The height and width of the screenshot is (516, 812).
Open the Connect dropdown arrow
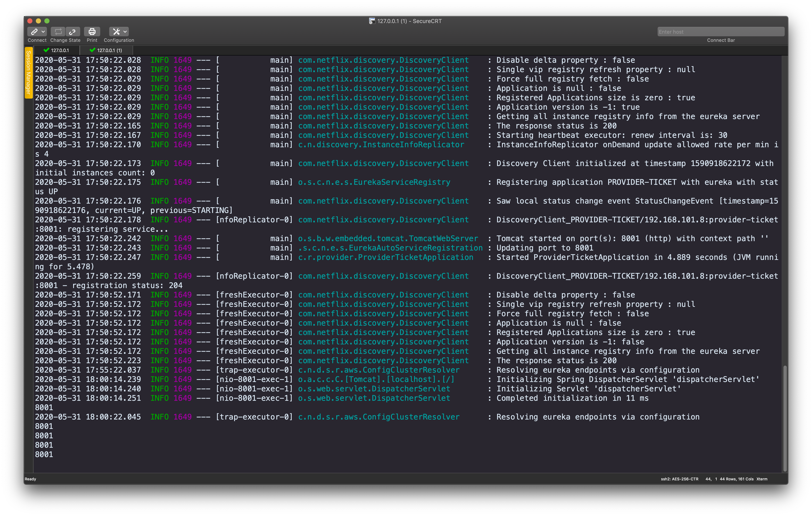click(43, 32)
